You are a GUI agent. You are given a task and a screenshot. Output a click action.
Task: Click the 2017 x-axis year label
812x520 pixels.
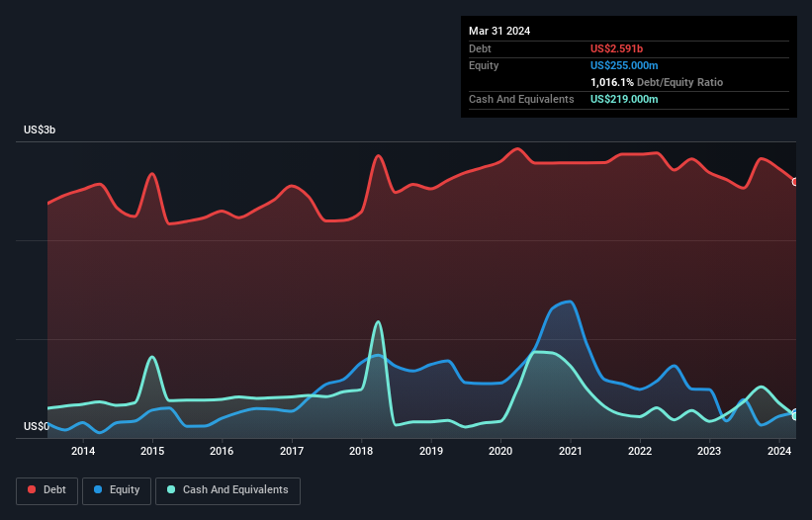coord(292,451)
